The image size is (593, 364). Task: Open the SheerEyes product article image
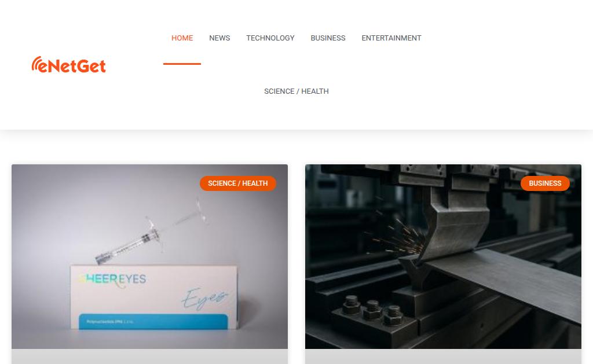[150, 256]
